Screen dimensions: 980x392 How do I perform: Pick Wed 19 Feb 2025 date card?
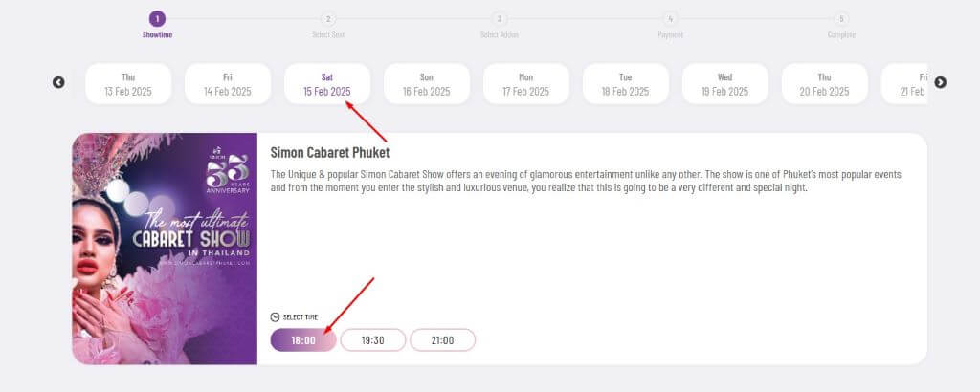[725, 84]
